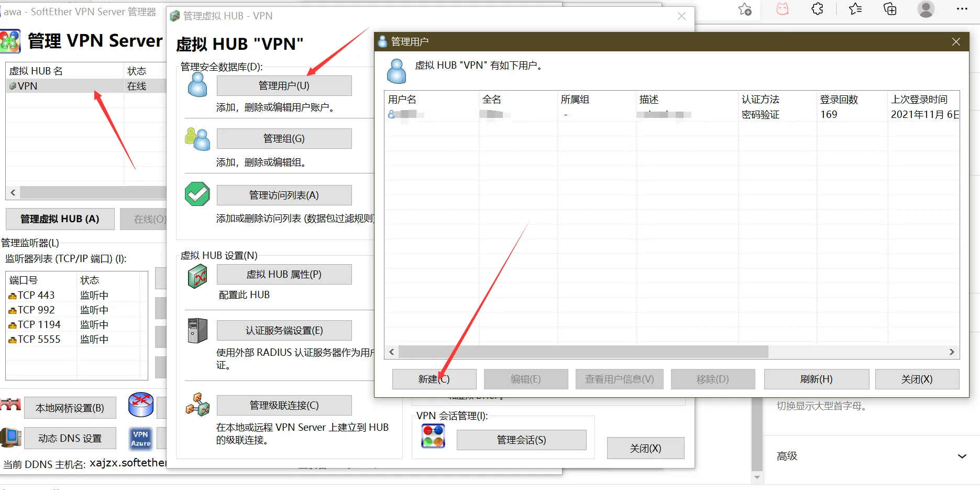Click 新建(C) to create a new user

[434, 379]
